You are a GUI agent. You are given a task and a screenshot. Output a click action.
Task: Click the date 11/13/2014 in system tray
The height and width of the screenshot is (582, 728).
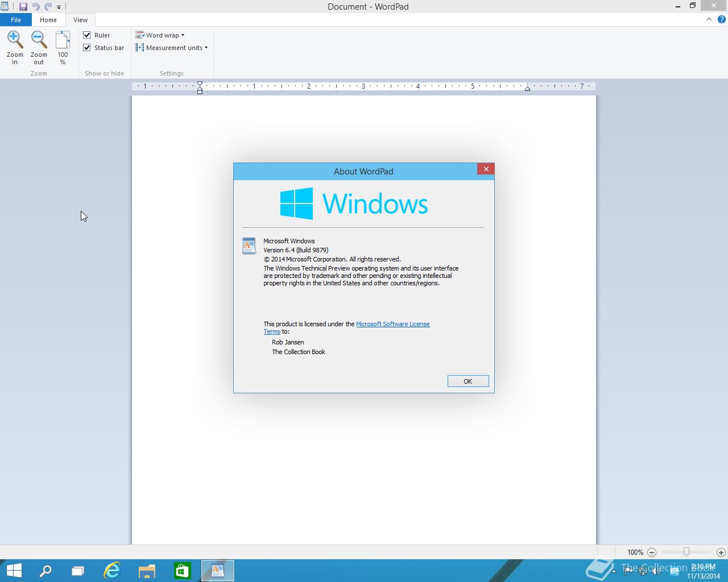(704, 576)
